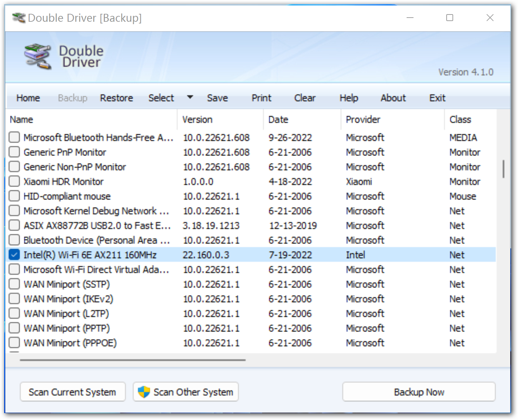518x420 pixels.
Task: Open the Select dropdown arrow
Action: 190,97
